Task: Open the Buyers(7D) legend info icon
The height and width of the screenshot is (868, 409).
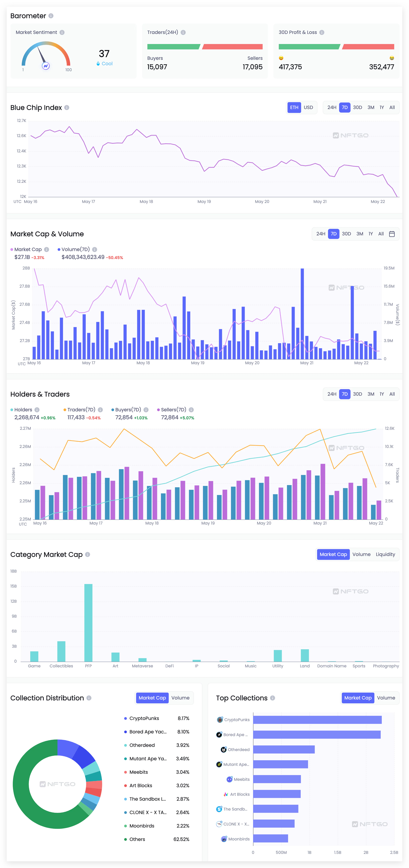Action: [x=146, y=410]
